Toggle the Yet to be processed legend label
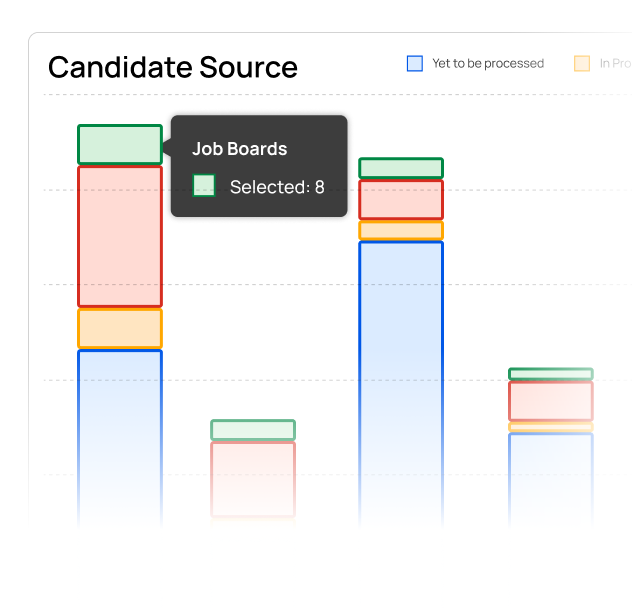The height and width of the screenshot is (608, 632). [x=488, y=63]
